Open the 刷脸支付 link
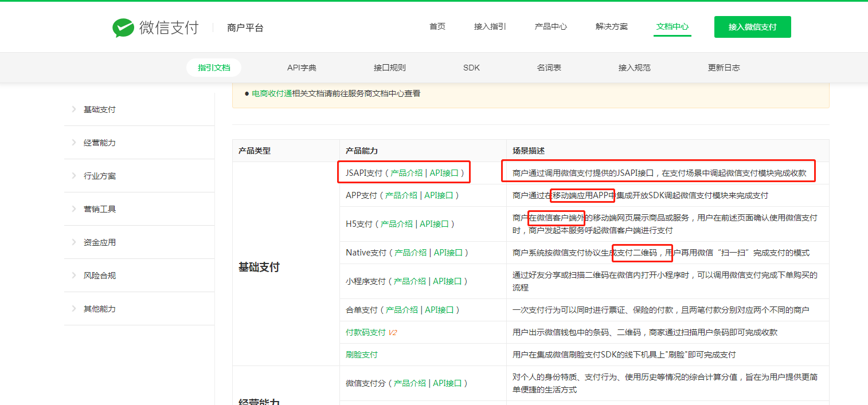 coord(362,354)
